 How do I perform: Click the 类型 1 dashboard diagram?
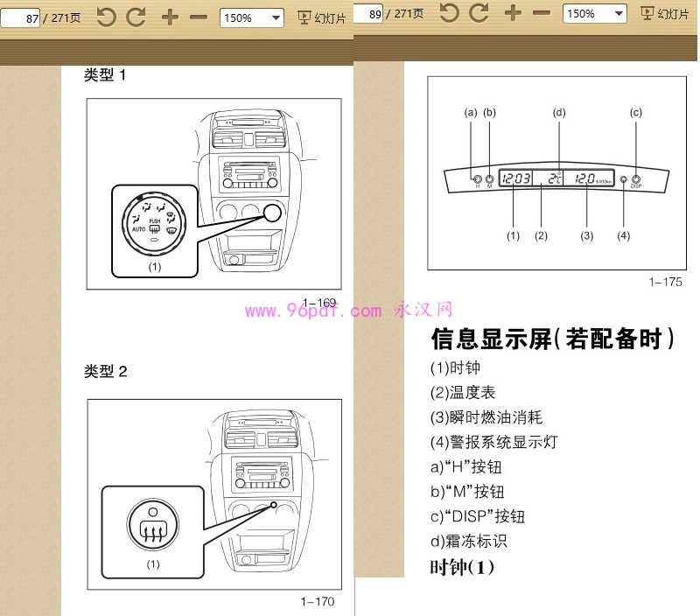click(213, 193)
